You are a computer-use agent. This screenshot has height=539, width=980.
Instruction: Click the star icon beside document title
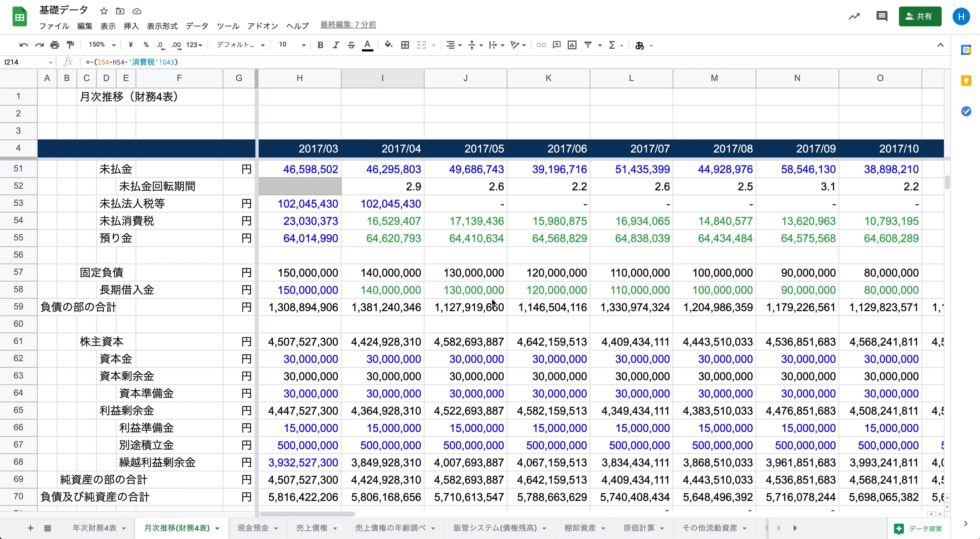tap(104, 11)
